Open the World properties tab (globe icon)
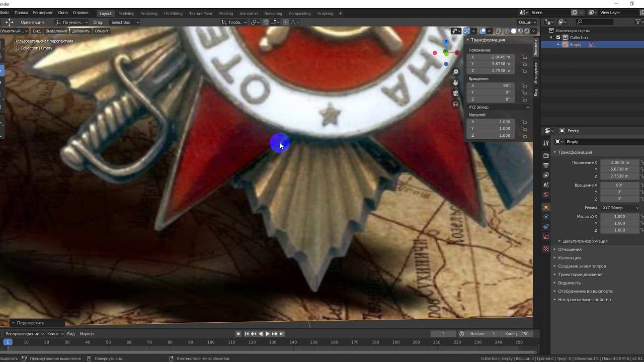The width and height of the screenshot is (644, 362). tap(546, 195)
